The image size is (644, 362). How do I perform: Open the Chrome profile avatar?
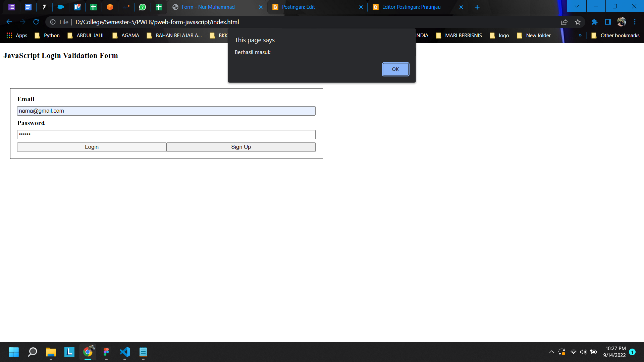(621, 22)
